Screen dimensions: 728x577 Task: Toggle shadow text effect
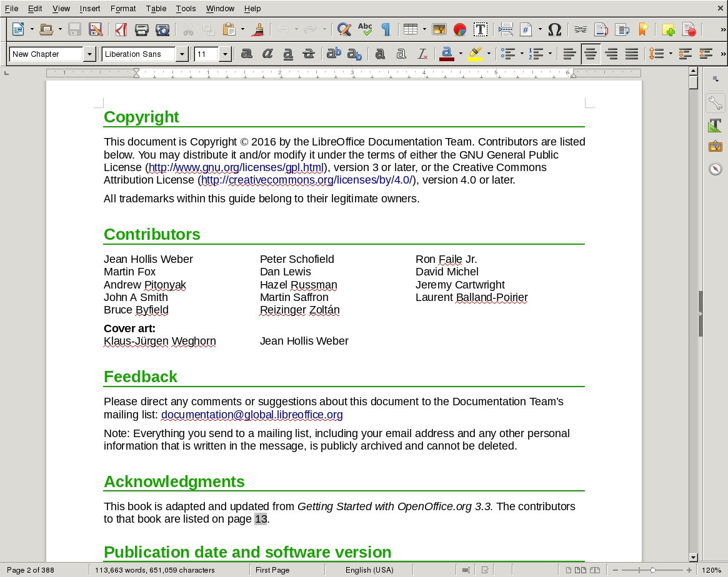coord(381,54)
